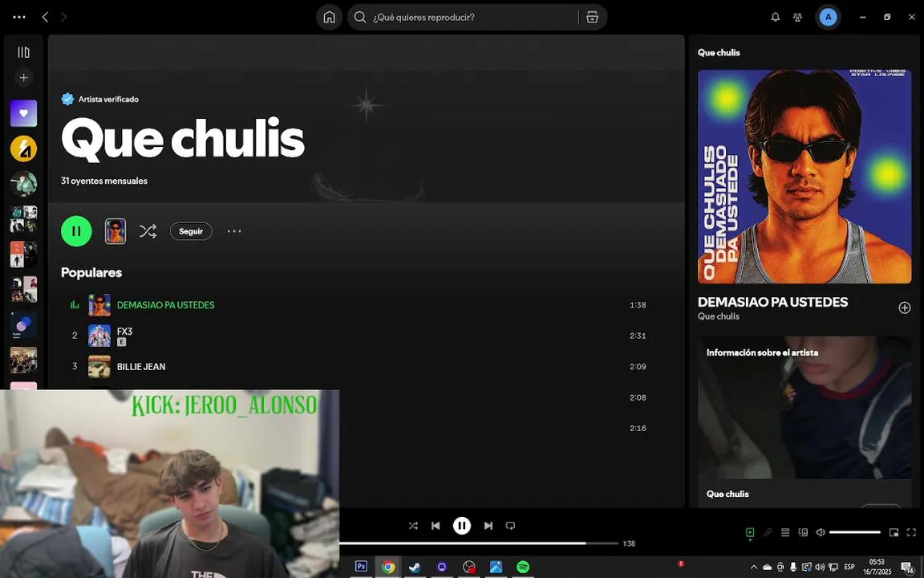Open more options for Que chulis

pyautogui.click(x=234, y=231)
